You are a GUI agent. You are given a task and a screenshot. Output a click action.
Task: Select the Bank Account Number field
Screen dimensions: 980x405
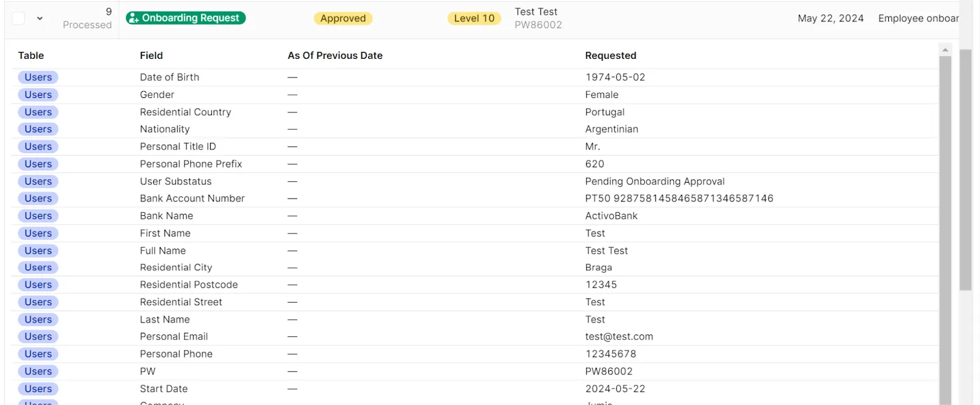click(x=192, y=199)
